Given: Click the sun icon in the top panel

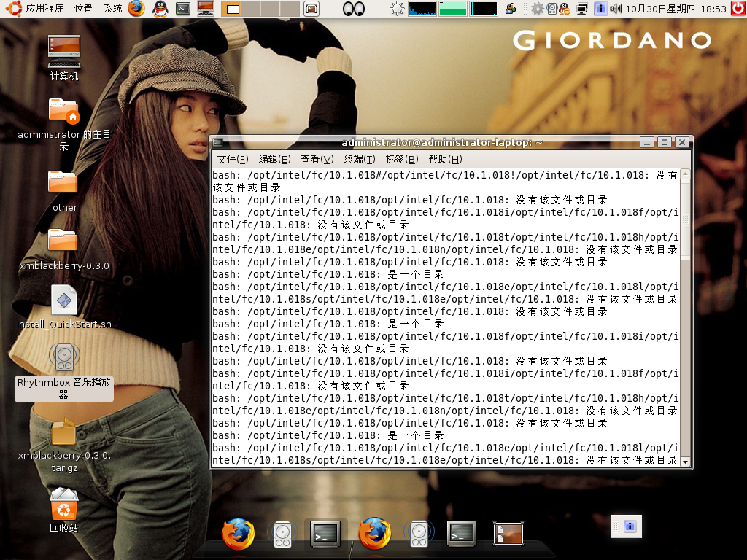Looking at the screenshot, I should (x=396, y=9).
